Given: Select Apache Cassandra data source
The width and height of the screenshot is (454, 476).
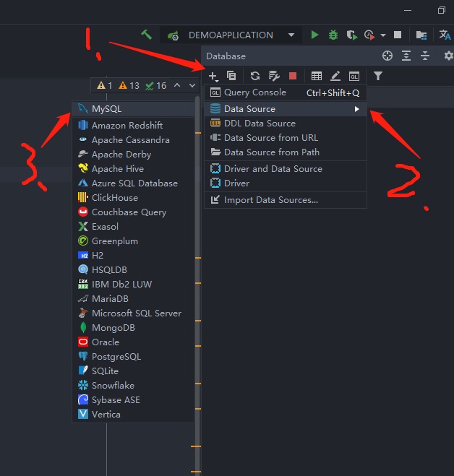Looking at the screenshot, I should tap(134, 140).
